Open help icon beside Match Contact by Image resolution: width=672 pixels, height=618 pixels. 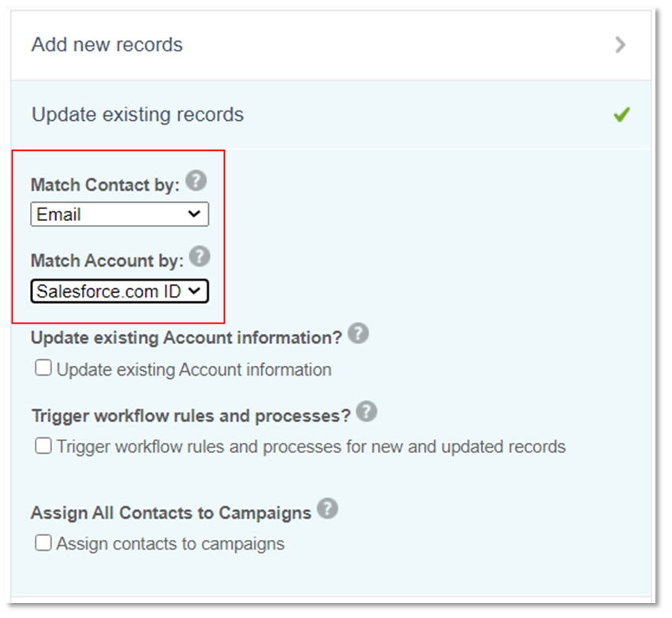[196, 181]
